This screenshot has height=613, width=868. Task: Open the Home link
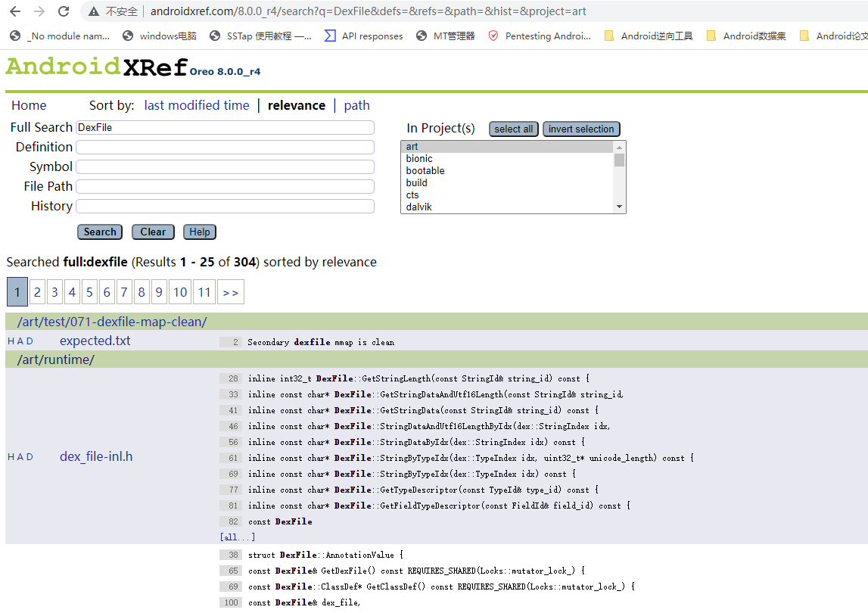[29, 105]
